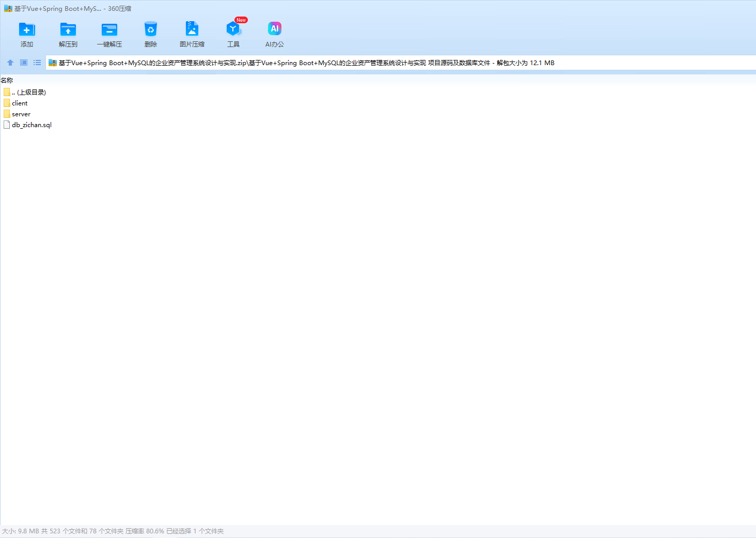Click the server folder icon
756x538 pixels.
tap(7, 114)
